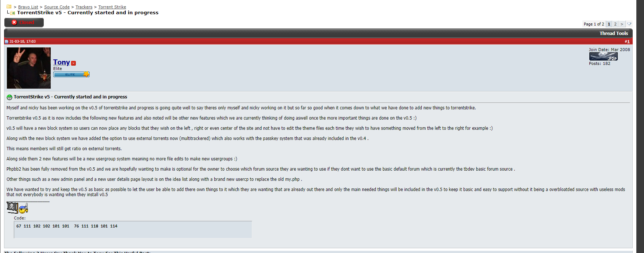The height and width of the screenshot is (253, 644).
Task: Open Tony's user profile link
Action: (61, 62)
